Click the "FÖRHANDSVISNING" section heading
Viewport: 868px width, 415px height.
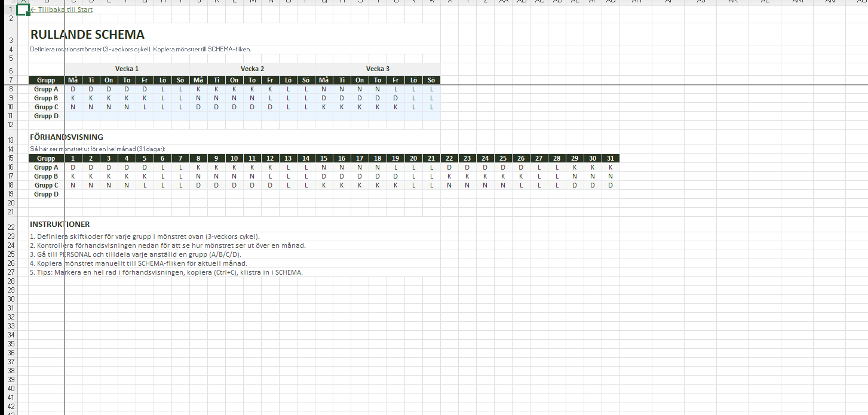(66, 137)
